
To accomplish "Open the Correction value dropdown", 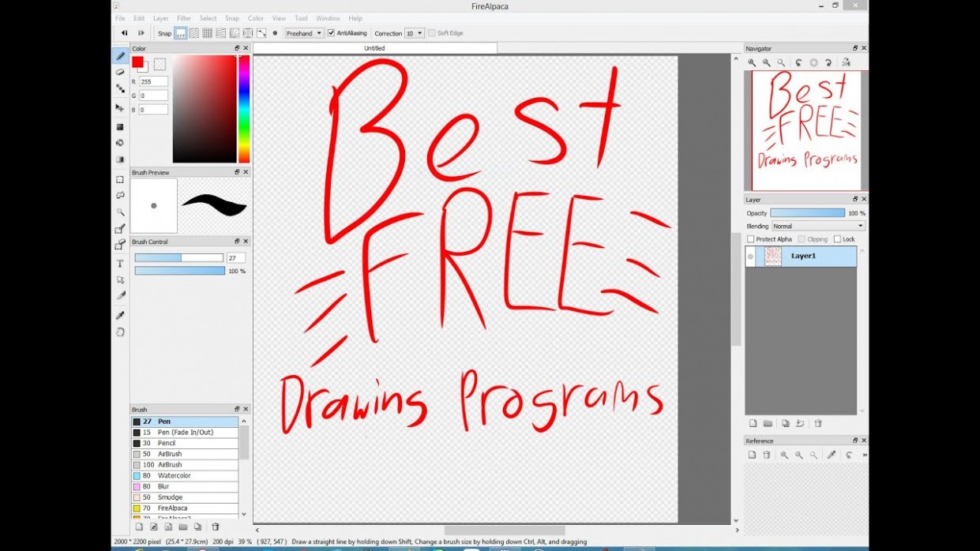I will [x=417, y=32].
